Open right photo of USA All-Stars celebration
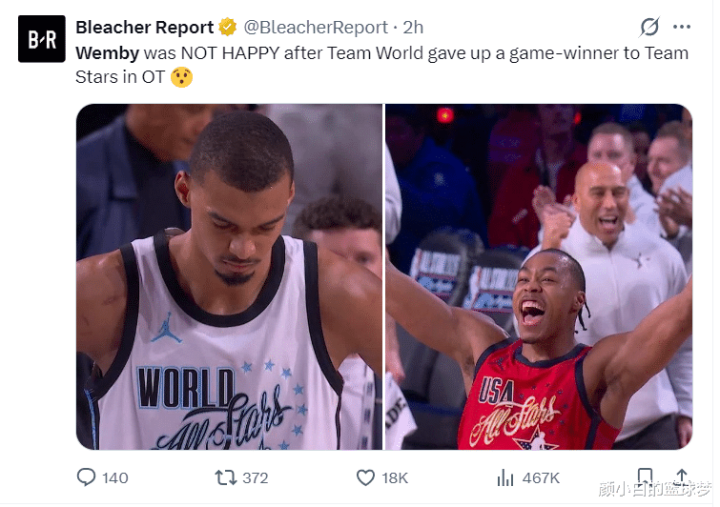 click(x=539, y=277)
